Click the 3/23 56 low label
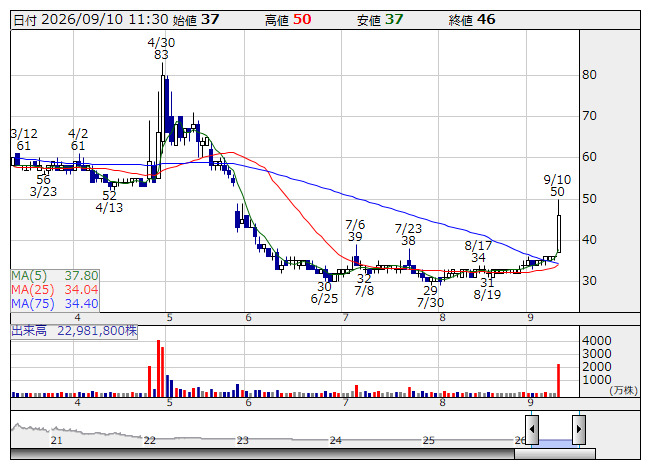This screenshot has height=470, width=653. click(x=43, y=186)
